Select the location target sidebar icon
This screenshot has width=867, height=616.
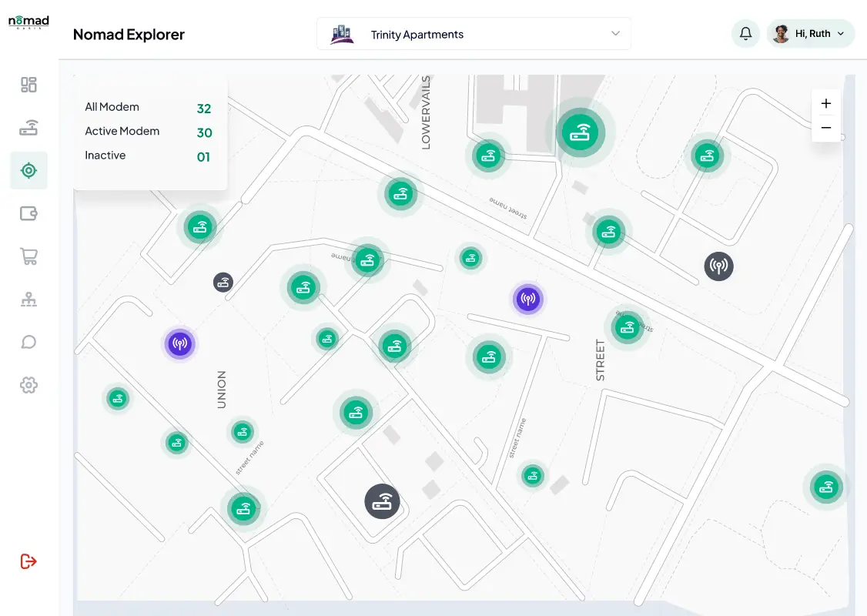tap(28, 170)
